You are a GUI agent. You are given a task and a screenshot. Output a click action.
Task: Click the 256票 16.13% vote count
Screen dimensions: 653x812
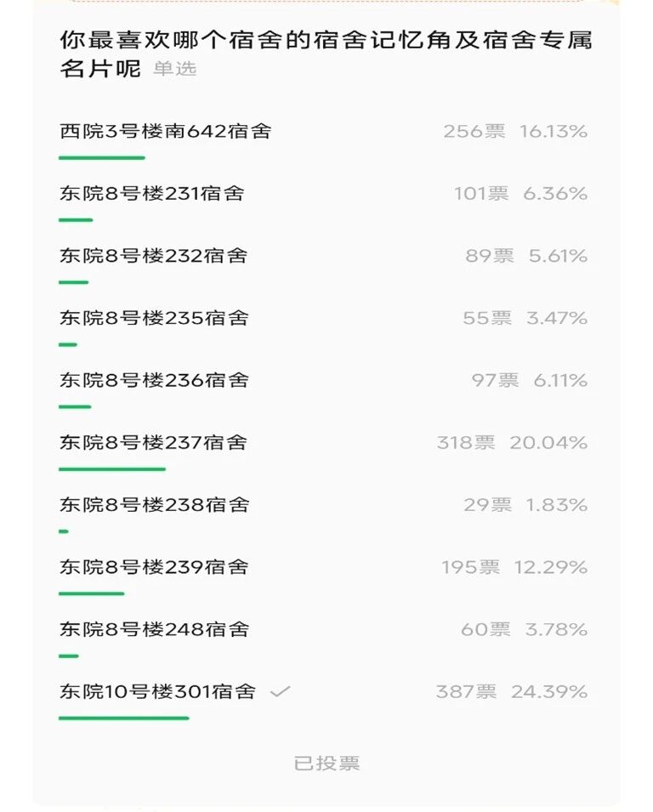[x=514, y=132]
